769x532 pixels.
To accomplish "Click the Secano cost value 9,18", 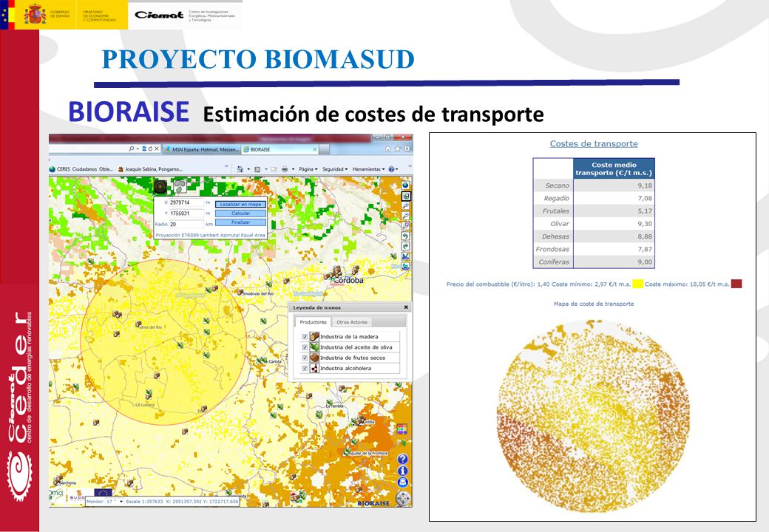I will coord(645,185).
